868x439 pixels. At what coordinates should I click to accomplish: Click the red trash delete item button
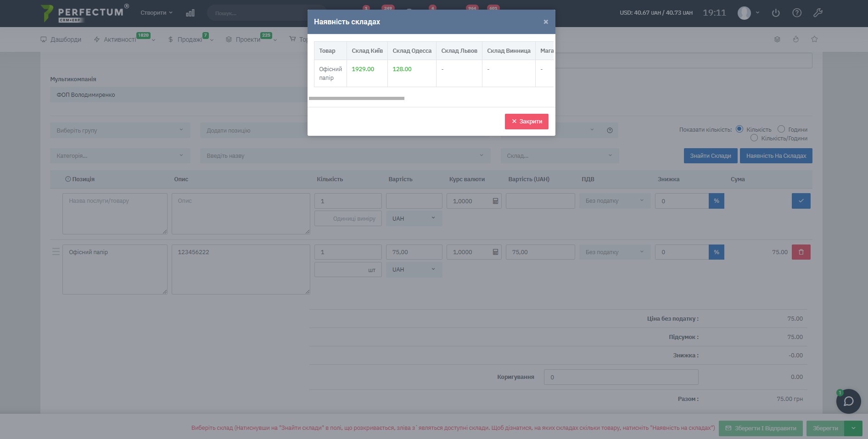[801, 252]
